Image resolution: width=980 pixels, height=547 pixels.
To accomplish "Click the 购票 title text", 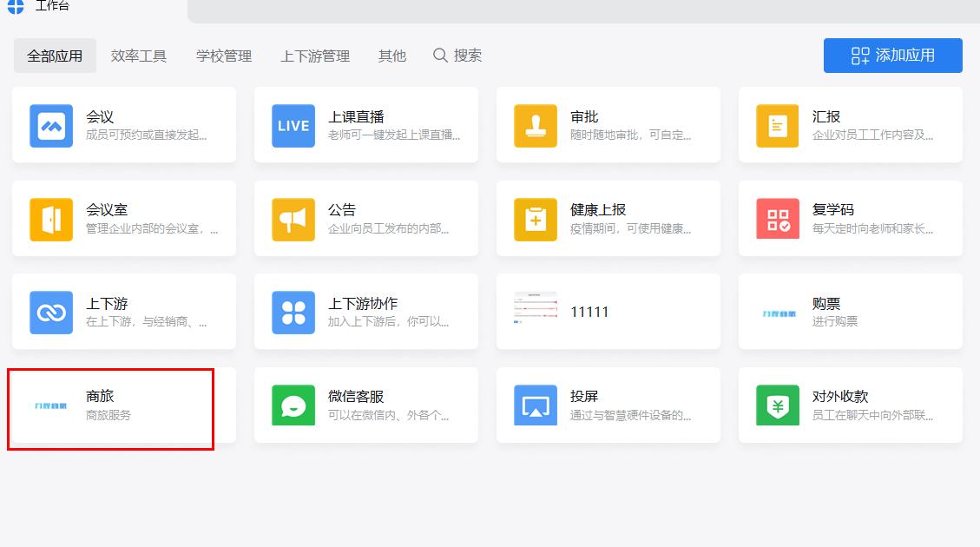I will pos(826,304).
